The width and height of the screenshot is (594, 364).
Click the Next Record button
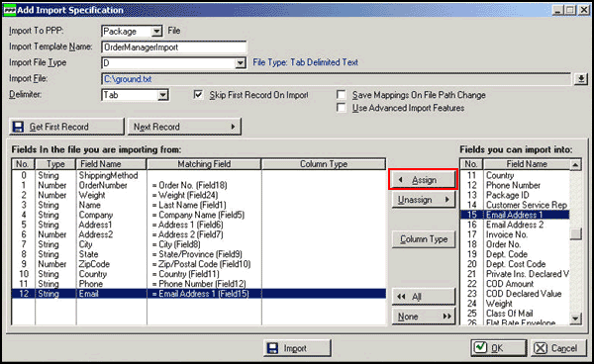coord(184,127)
